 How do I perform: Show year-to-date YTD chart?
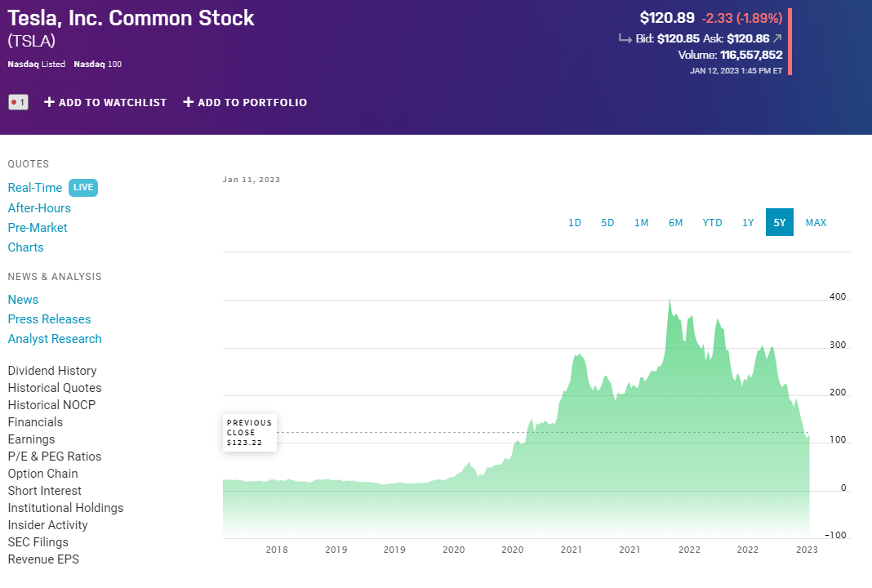click(712, 222)
